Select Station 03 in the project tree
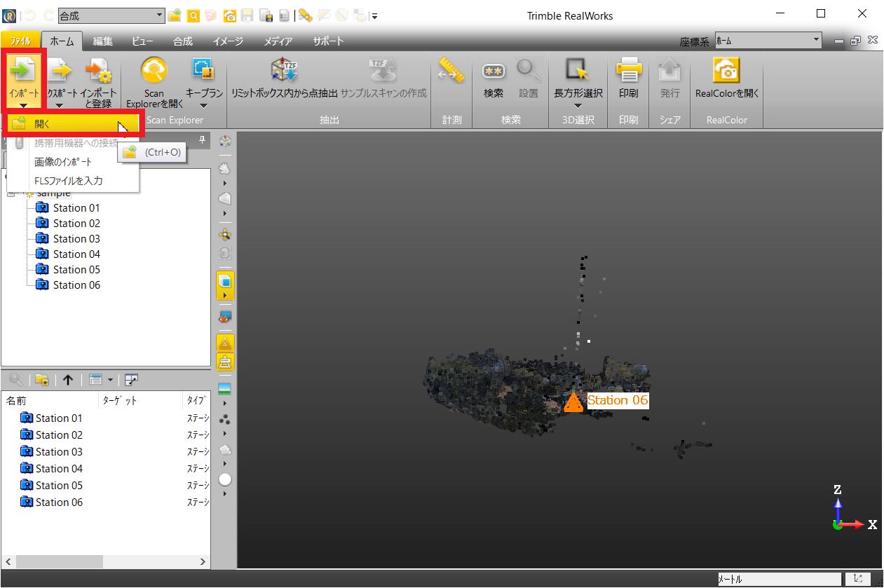The height and width of the screenshot is (588, 884). [x=76, y=239]
